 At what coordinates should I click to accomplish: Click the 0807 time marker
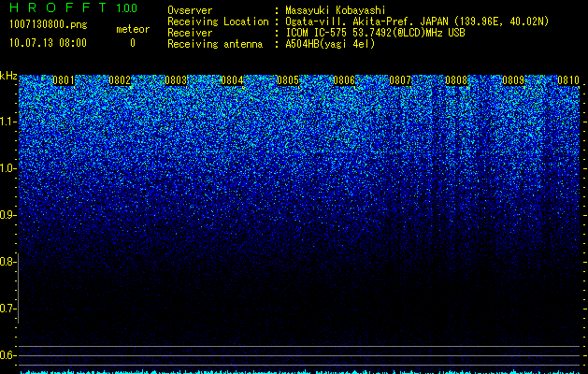coord(400,80)
